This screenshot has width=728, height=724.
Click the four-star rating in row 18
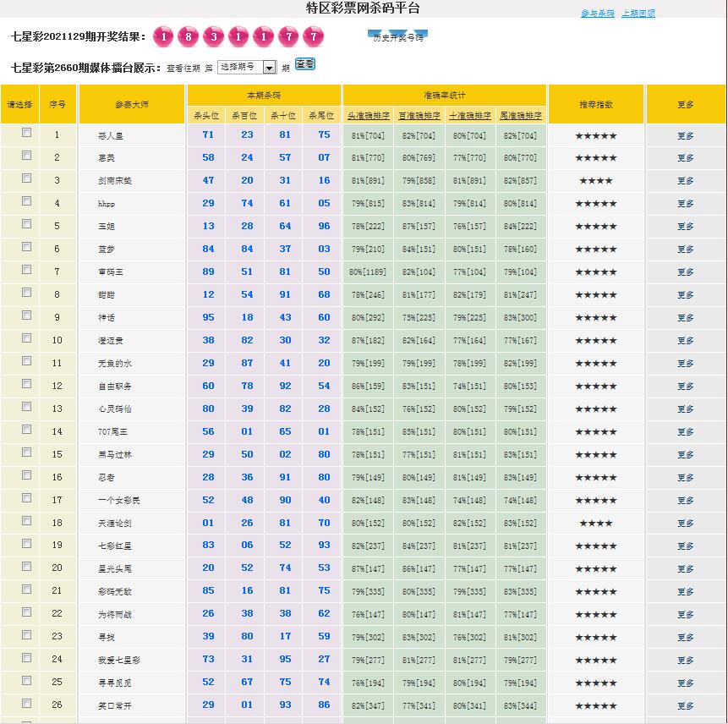[x=596, y=524]
